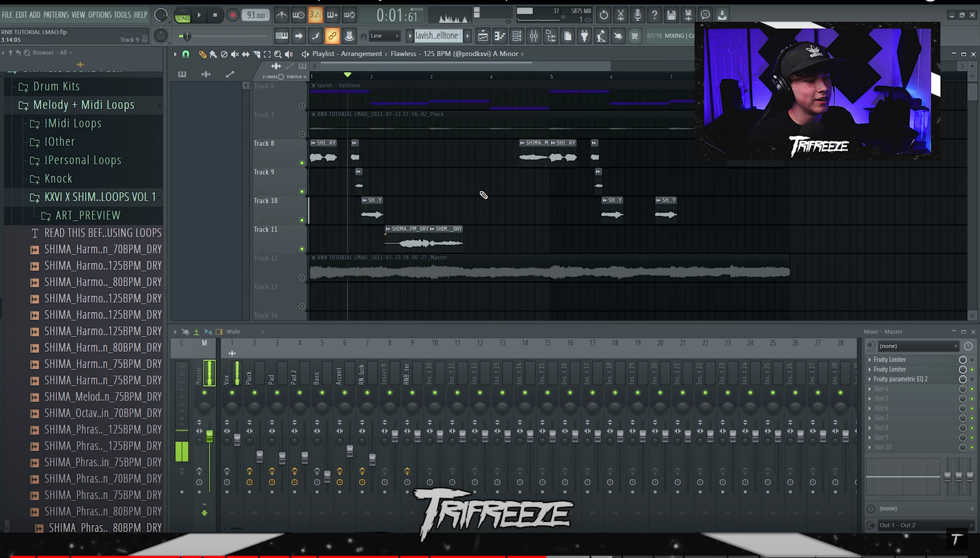Click the render export download icon

click(x=722, y=15)
